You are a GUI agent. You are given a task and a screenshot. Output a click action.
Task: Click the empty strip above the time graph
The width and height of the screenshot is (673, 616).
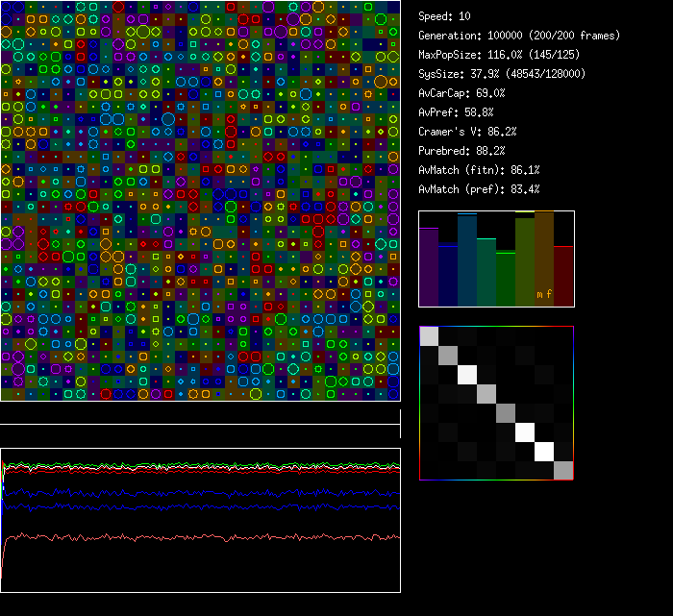point(200,413)
